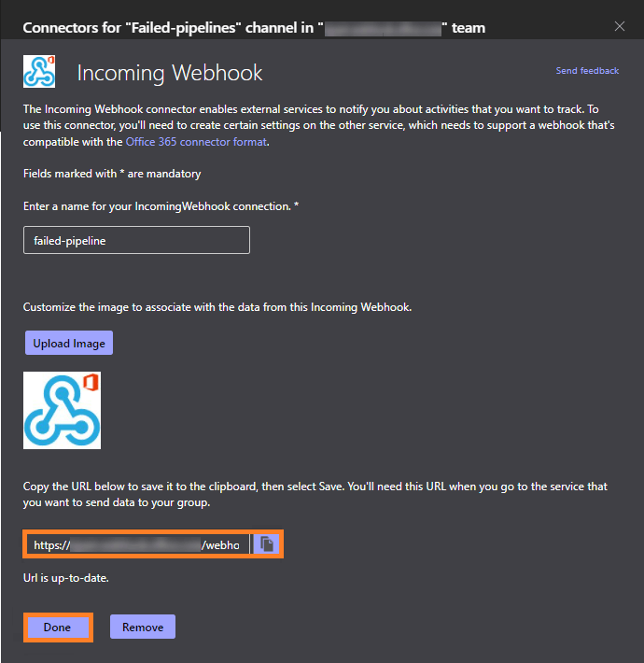The width and height of the screenshot is (644, 663).
Task: Copy the webhook URL using the clipboard icon
Action: [267, 544]
